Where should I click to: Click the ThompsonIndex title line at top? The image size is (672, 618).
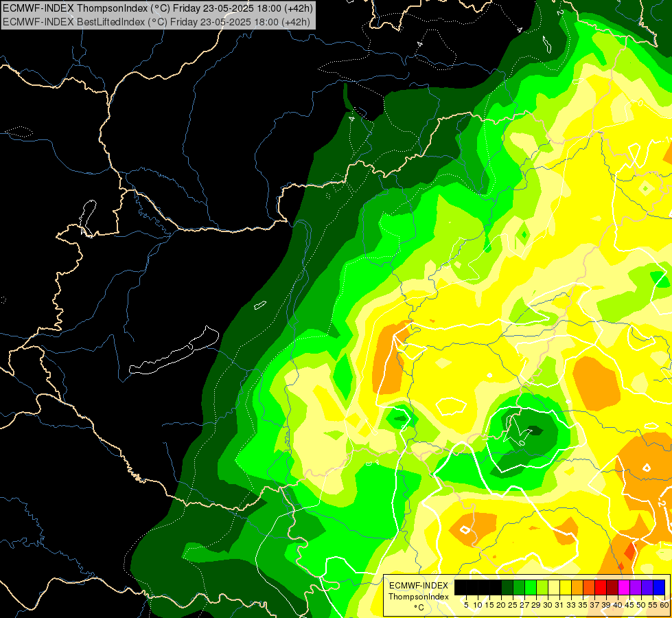click(x=158, y=8)
